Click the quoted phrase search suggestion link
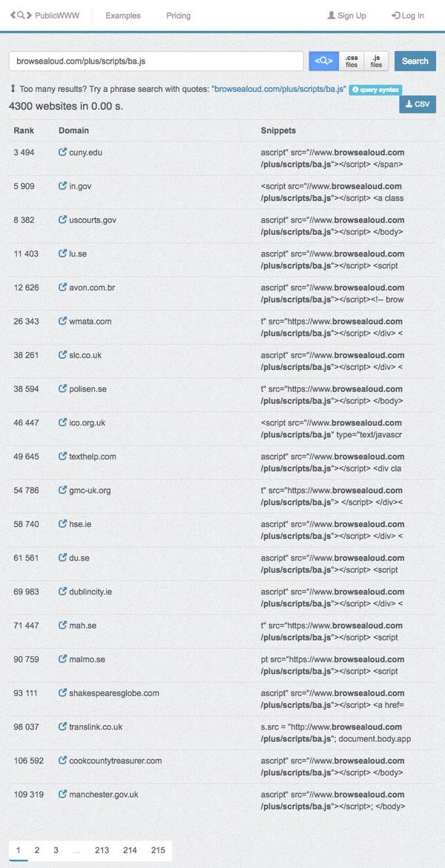 tap(279, 89)
